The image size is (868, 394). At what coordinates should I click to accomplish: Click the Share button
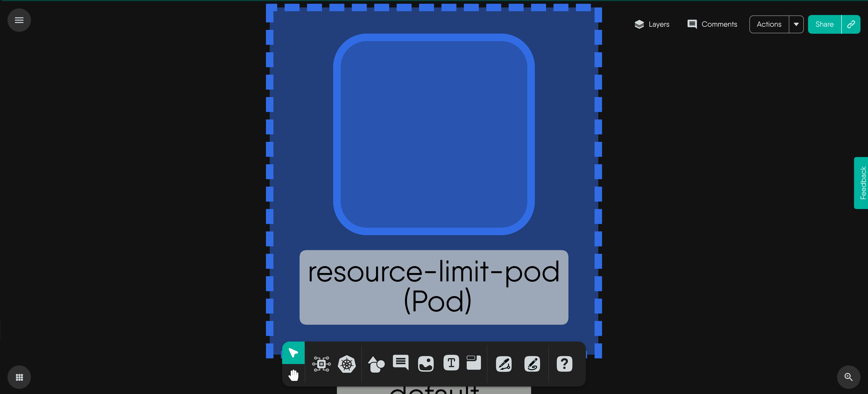pyautogui.click(x=825, y=24)
